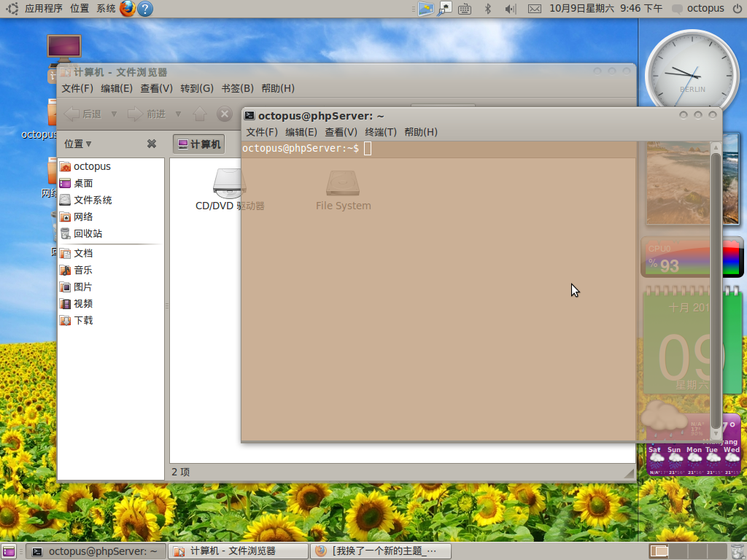This screenshot has height=560, width=747.
Task: Click the terminal scrollbar down arrow
Action: pos(716,434)
